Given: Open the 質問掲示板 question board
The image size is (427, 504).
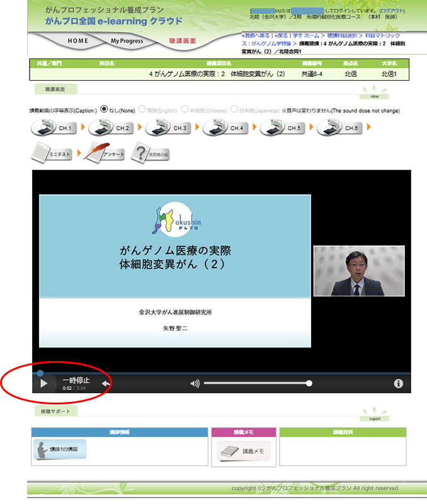Looking at the screenshot, I should point(151,154).
